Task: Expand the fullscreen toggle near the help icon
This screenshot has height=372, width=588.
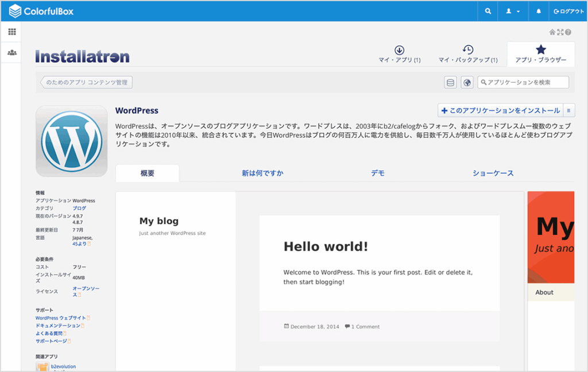Action: coord(560,33)
